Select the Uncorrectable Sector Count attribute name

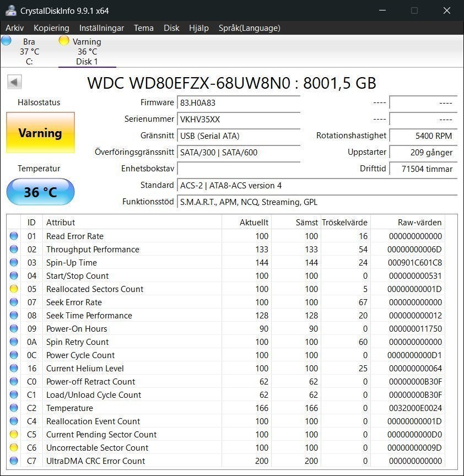tap(97, 448)
